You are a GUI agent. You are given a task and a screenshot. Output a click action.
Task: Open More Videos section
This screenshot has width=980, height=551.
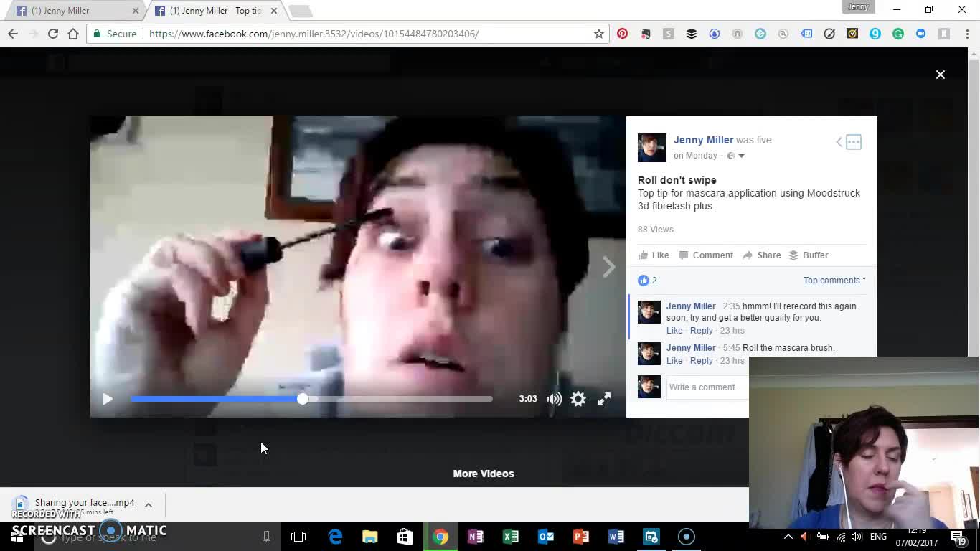pos(484,474)
